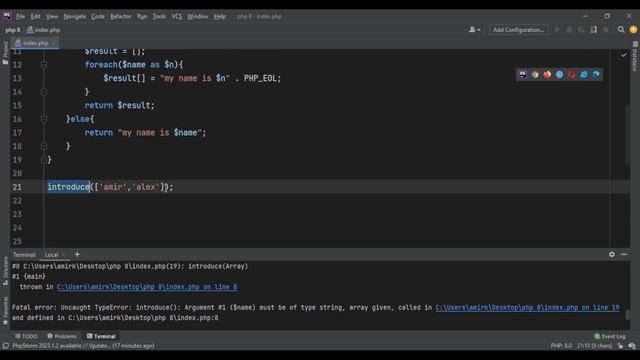Click the orange IDE updates notification icon
640x360 pixels.
[633, 30]
